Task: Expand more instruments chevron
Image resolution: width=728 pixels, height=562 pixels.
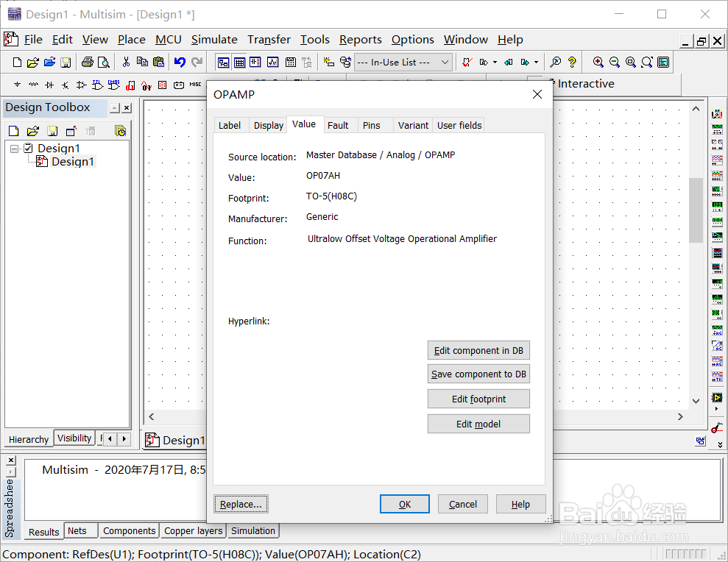Action: (x=720, y=445)
